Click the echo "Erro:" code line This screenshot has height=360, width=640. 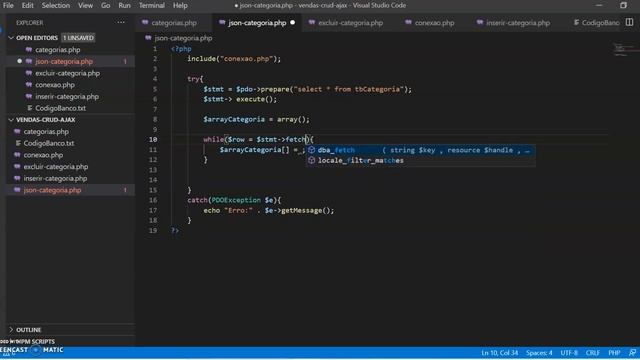(269, 210)
